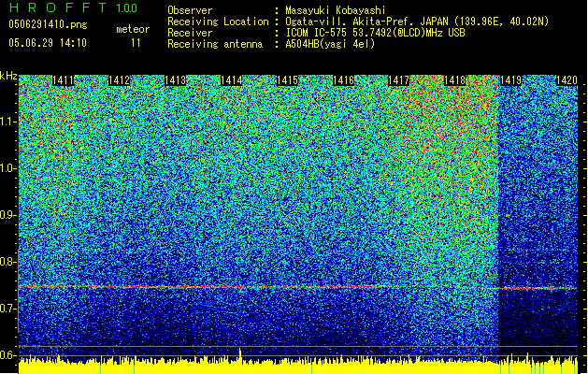Screen dimensions: 588x374
Task: Click the 1414 time marker
Action: [x=231, y=80]
